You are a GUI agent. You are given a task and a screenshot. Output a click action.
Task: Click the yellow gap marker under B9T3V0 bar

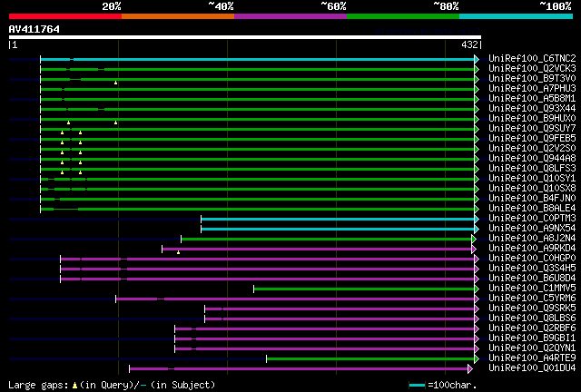(x=115, y=83)
